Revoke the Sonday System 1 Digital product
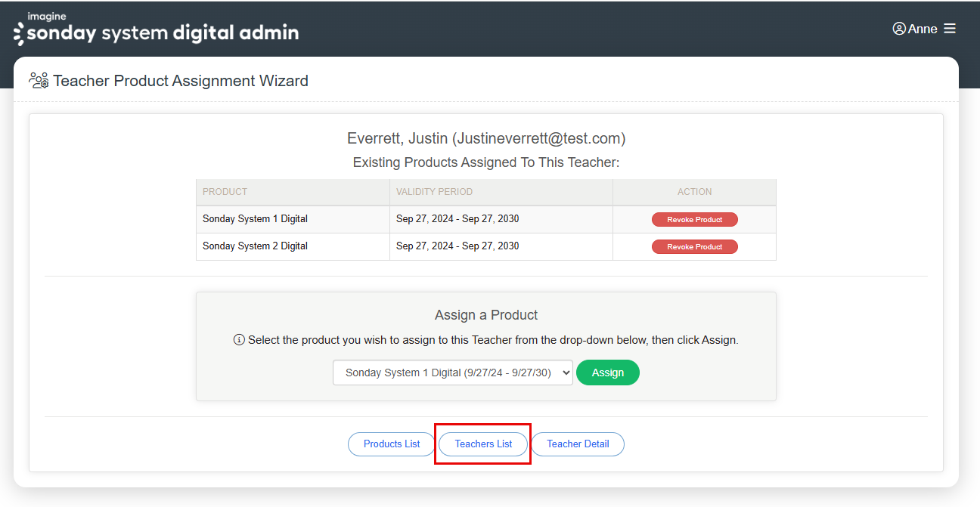Screen dimensions: 980x507 694,220
